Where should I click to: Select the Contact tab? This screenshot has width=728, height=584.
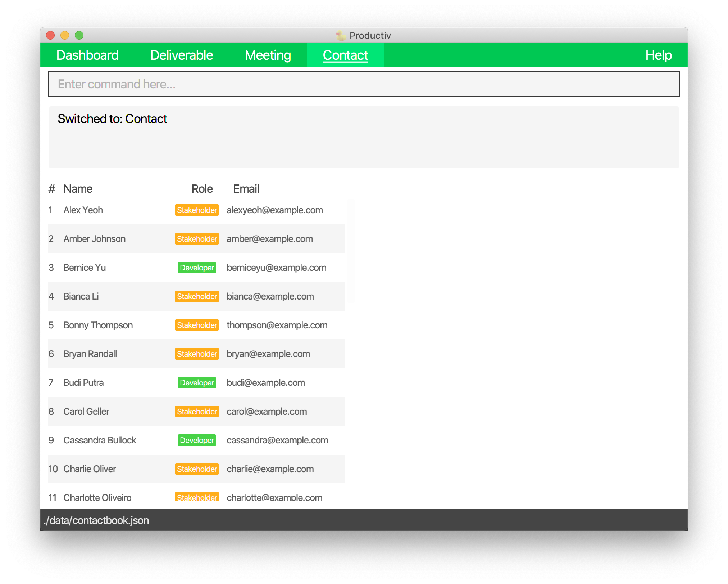point(345,55)
